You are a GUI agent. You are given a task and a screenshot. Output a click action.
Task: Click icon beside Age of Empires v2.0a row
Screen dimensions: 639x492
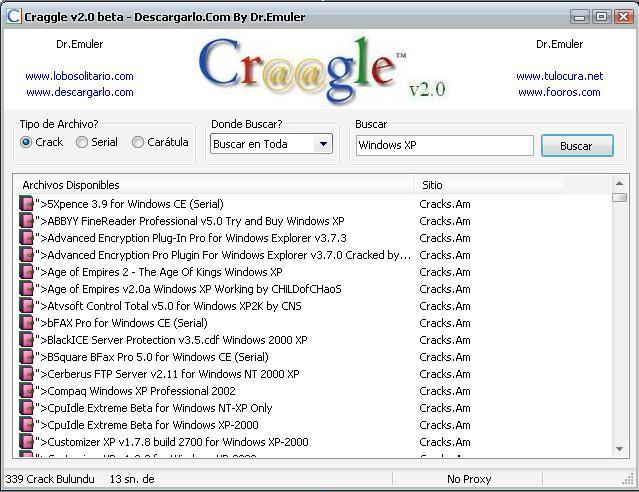(26, 289)
